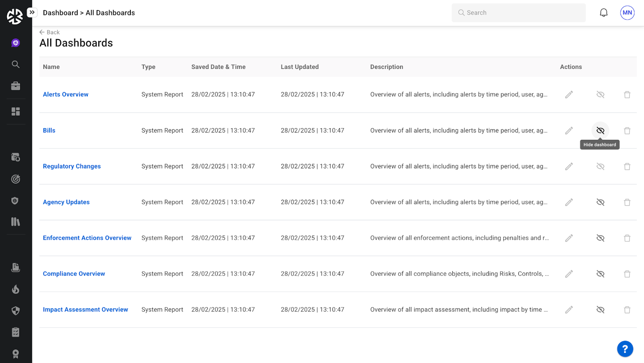Edit the Alerts Overview dashboard
This screenshot has width=644, height=363.
[569, 95]
